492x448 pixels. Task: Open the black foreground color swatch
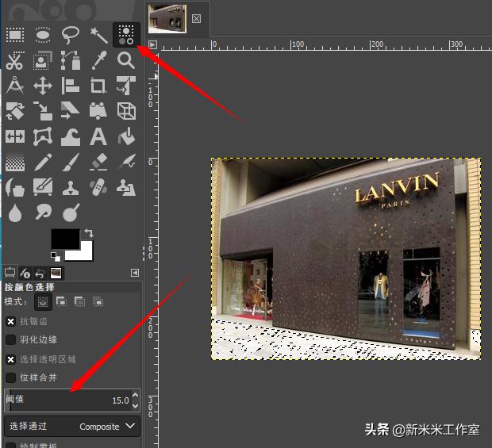[65, 239]
